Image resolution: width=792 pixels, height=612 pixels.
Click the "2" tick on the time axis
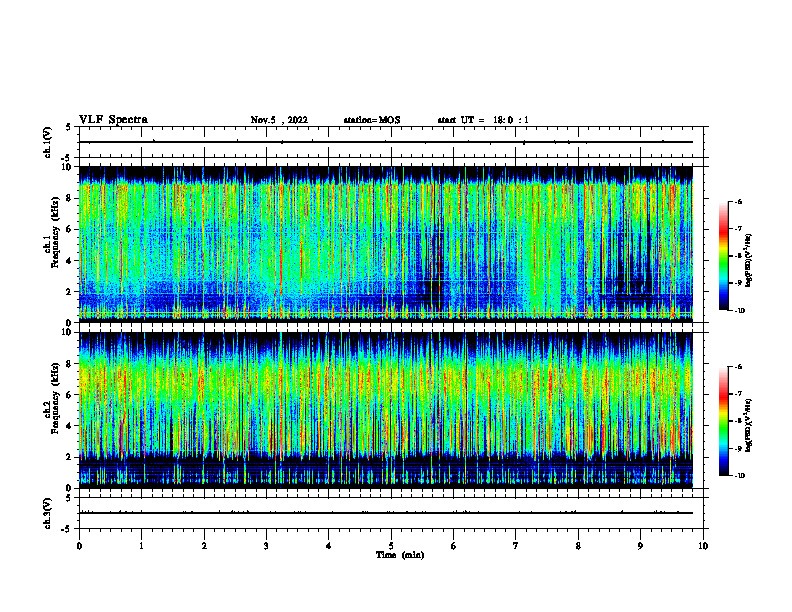204,546
